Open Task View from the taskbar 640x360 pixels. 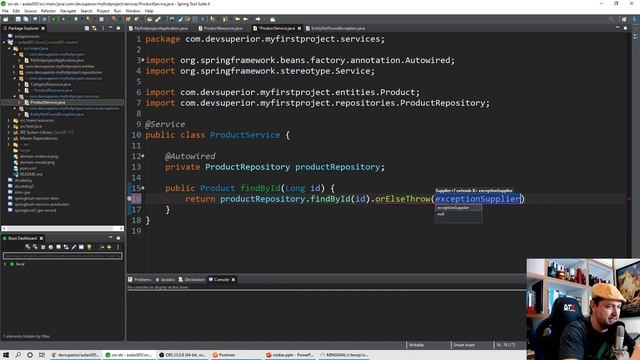click(42, 355)
